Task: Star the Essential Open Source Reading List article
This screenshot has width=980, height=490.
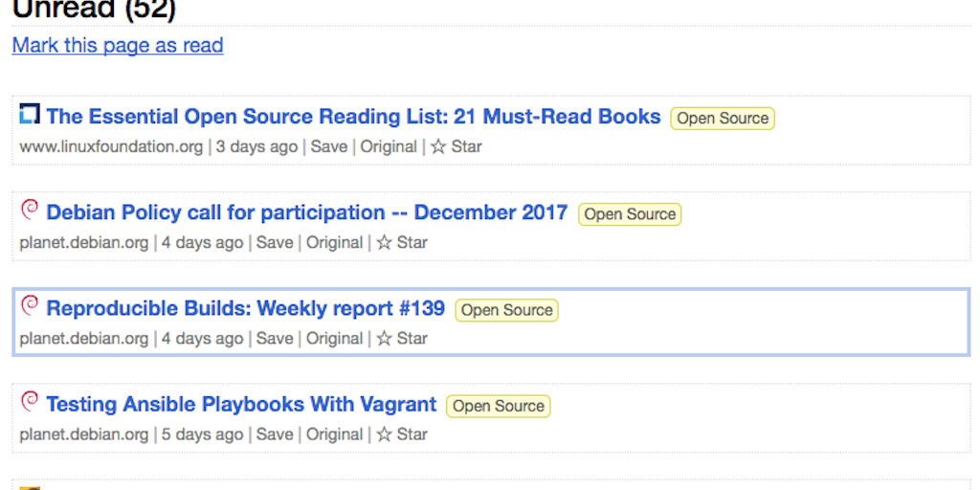Action: click(x=456, y=147)
